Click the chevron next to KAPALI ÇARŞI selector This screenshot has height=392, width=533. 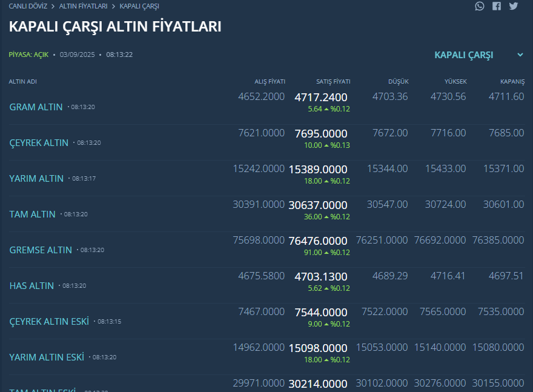coord(520,55)
